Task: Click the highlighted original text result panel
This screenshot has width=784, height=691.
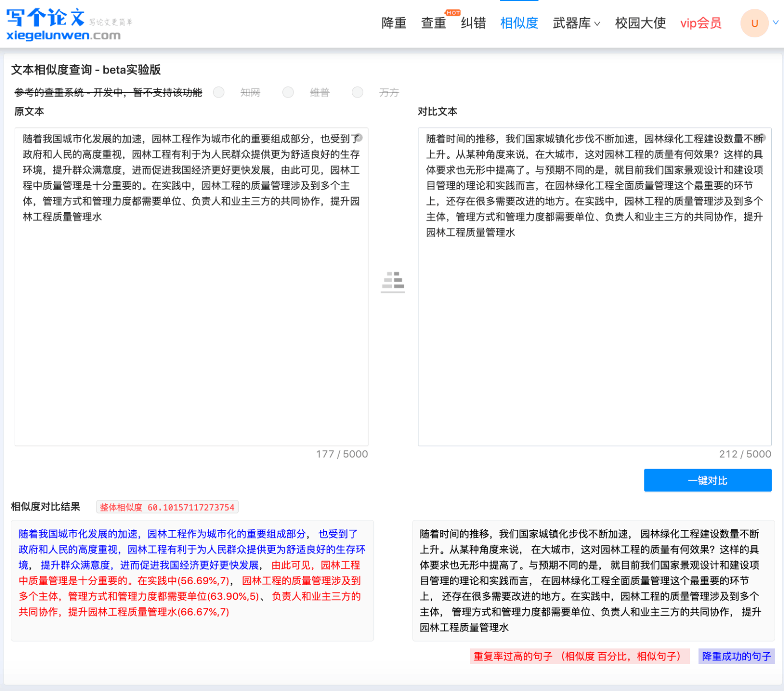Action: [x=193, y=581]
